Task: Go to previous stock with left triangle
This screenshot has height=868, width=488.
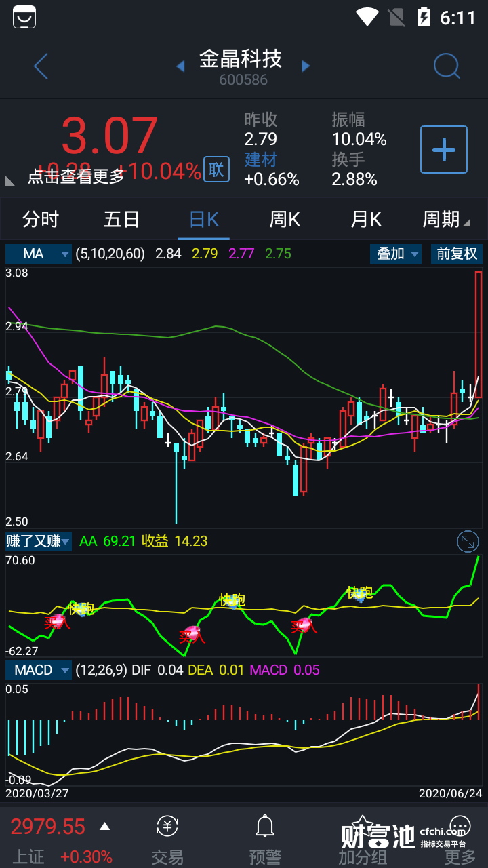Action: click(x=180, y=66)
